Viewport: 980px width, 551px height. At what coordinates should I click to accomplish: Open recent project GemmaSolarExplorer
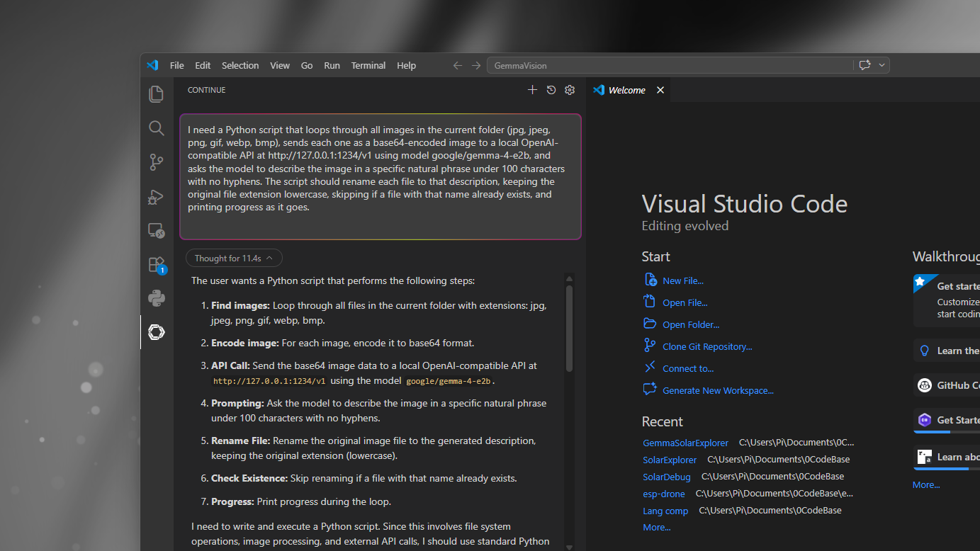pyautogui.click(x=685, y=443)
